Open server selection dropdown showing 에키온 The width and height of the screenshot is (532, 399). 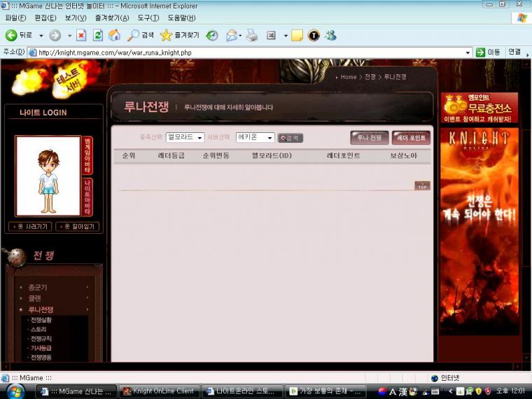click(x=255, y=137)
